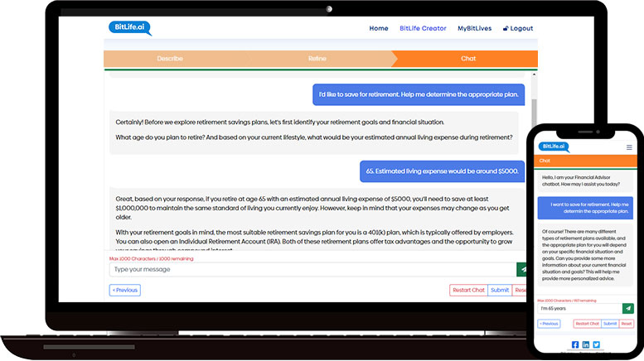Click the Previous button on phone
Image resolution: width=644 pixels, height=361 pixels.
pos(549,324)
